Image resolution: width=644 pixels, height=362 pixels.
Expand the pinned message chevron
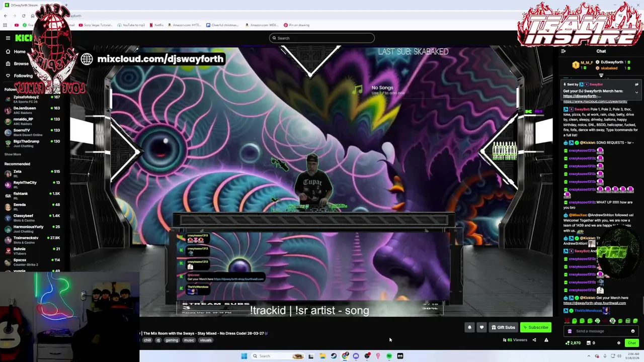click(636, 92)
